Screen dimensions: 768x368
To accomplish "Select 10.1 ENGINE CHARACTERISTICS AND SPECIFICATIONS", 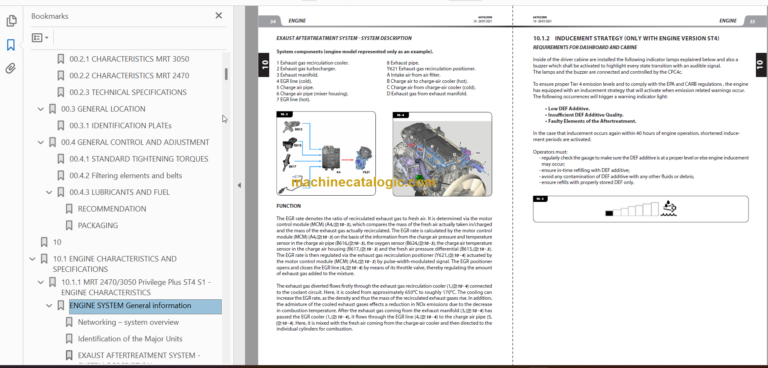I will (x=115, y=264).
